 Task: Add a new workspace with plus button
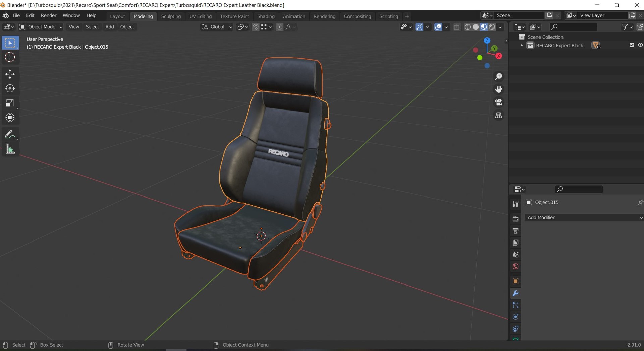pyautogui.click(x=407, y=16)
